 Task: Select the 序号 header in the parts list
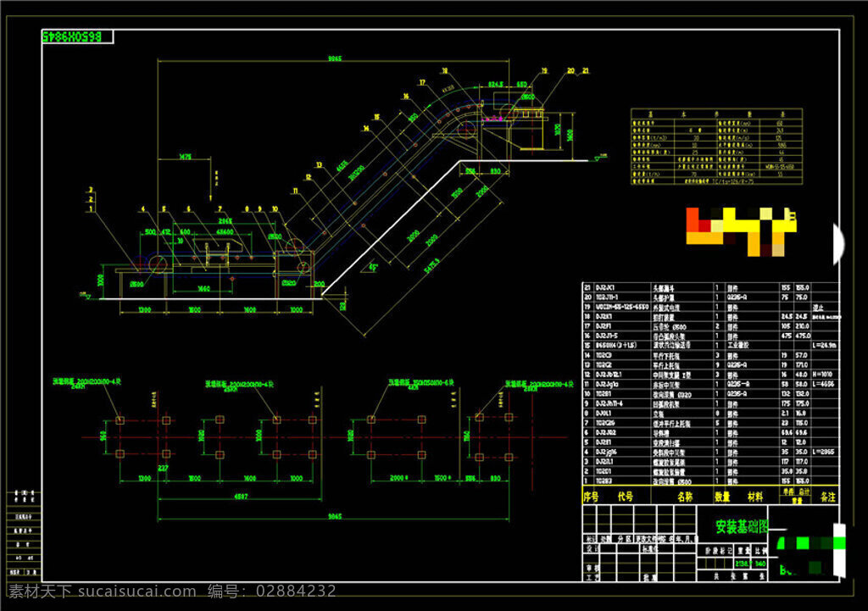click(591, 497)
